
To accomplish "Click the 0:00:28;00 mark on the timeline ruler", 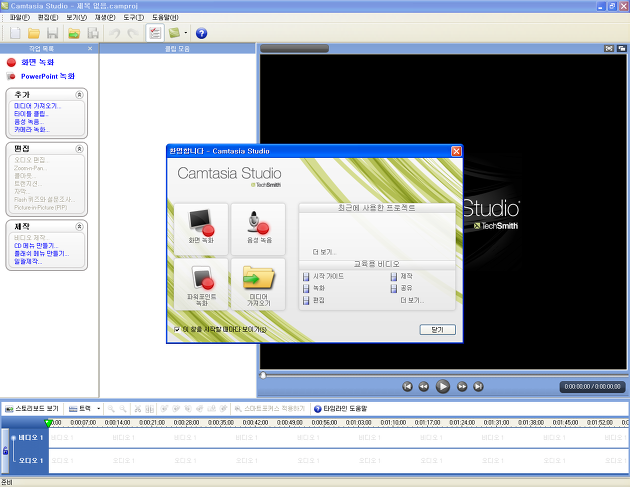I will coord(186,423).
